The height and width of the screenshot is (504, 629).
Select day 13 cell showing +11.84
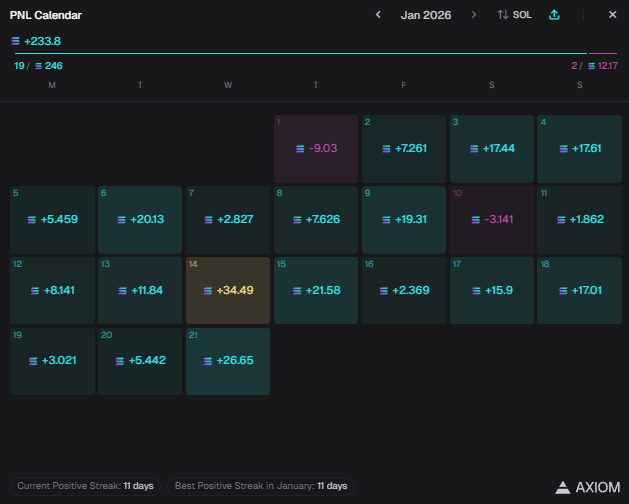coord(140,291)
